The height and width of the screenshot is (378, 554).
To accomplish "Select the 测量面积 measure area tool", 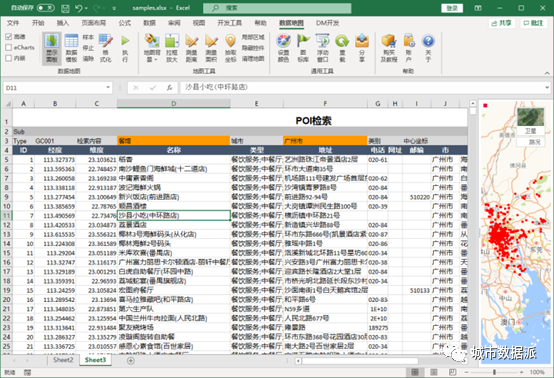I will [x=211, y=48].
